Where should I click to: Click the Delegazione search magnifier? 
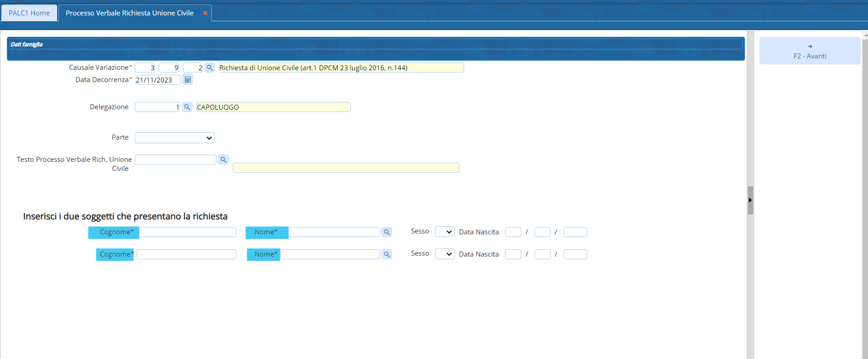tap(187, 107)
